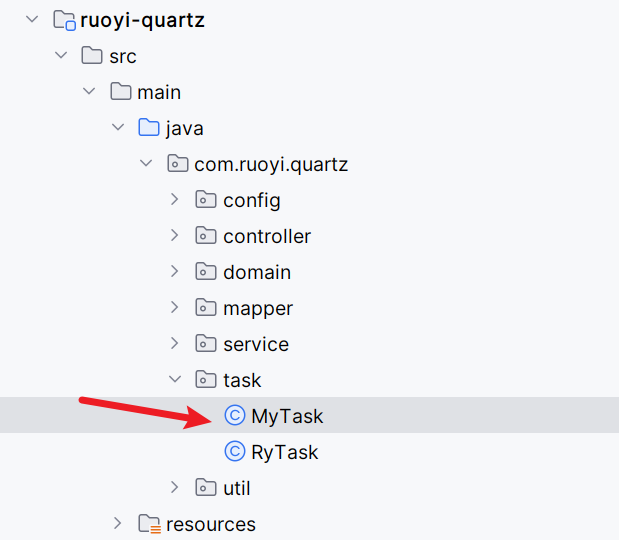Select the mapper package label
Image resolution: width=619 pixels, height=540 pixels.
point(258,308)
